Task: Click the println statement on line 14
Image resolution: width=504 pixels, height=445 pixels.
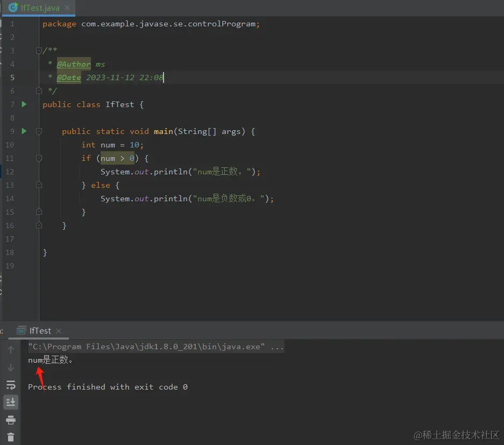Action: click(x=187, y=199)
